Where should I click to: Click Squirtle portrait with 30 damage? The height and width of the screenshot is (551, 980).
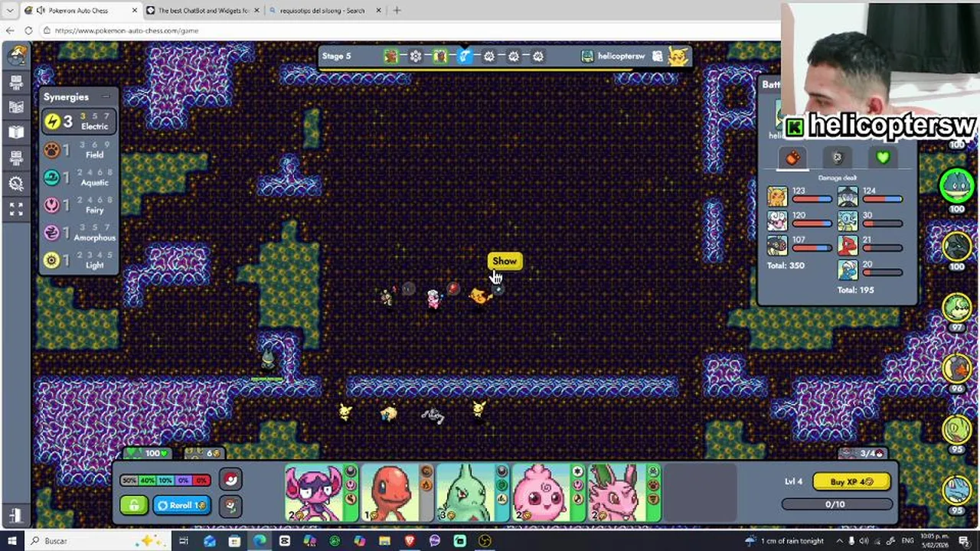(x=847, y=221)
